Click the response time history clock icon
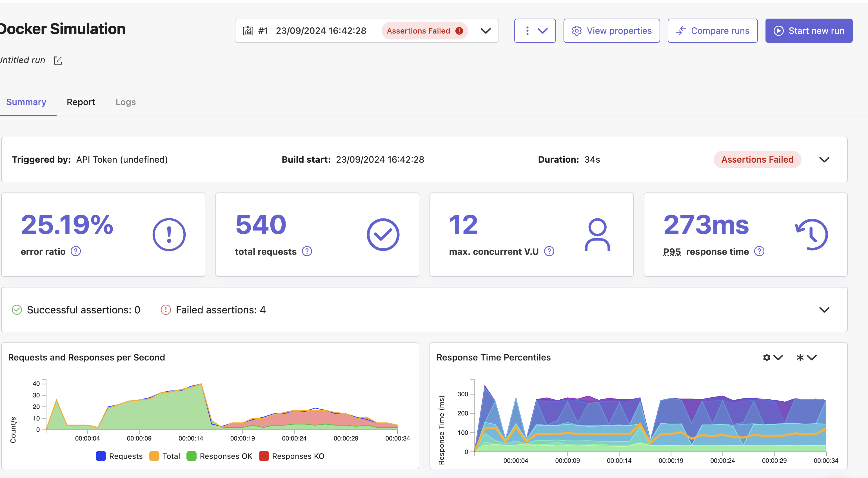The image size is (868, 478). [x=811, y=234]
